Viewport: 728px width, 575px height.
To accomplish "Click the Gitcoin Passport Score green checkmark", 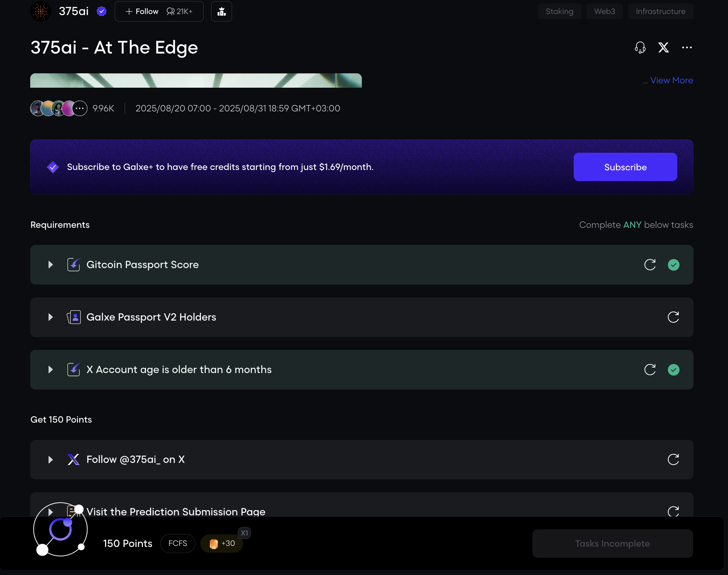I will 673,265.
